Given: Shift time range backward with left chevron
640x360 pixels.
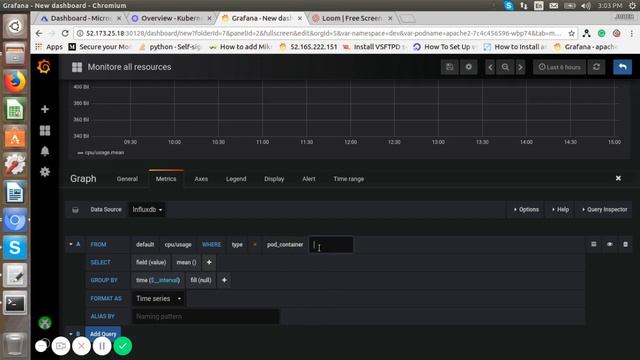Looking at the screenshot, I should [491, 67].
